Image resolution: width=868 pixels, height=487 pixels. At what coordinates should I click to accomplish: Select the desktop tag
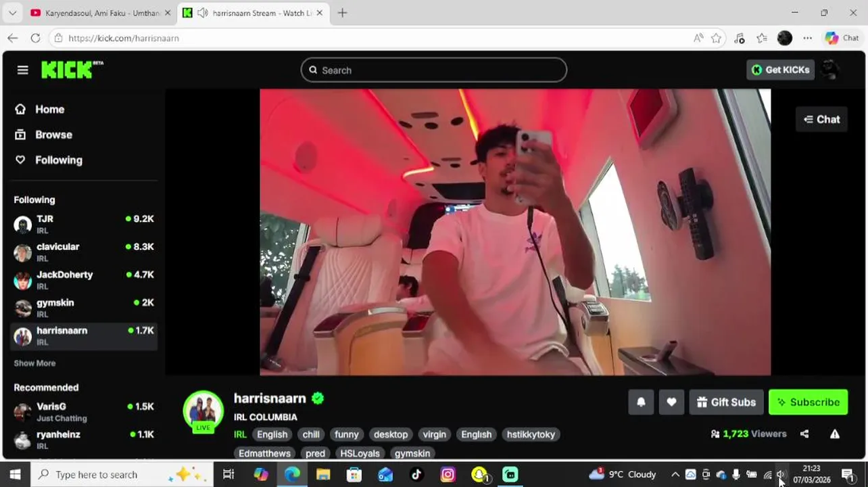[x=391, y=434]
